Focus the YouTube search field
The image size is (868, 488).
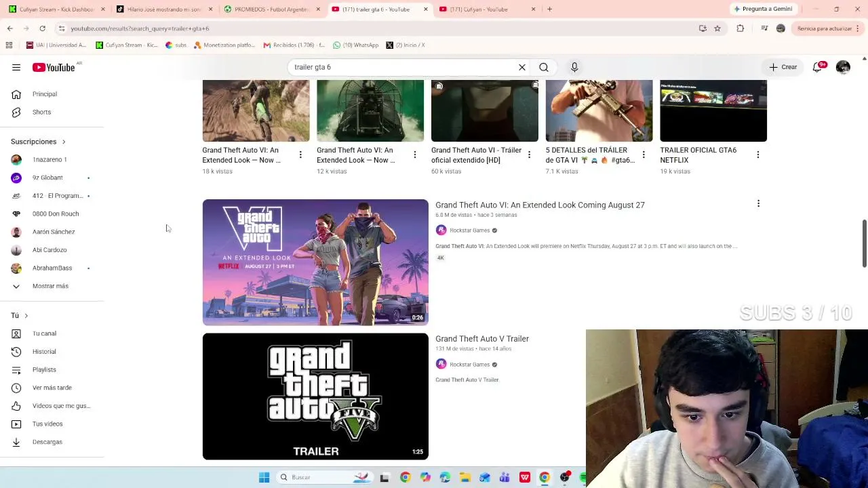click(x=403, y=67)
